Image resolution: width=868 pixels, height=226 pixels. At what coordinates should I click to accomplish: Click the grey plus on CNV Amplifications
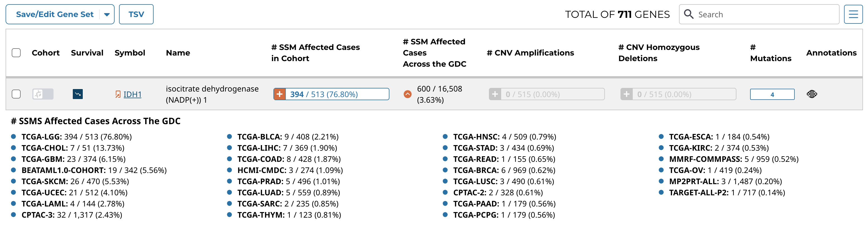pyautogui.click(x=495, y=94)
